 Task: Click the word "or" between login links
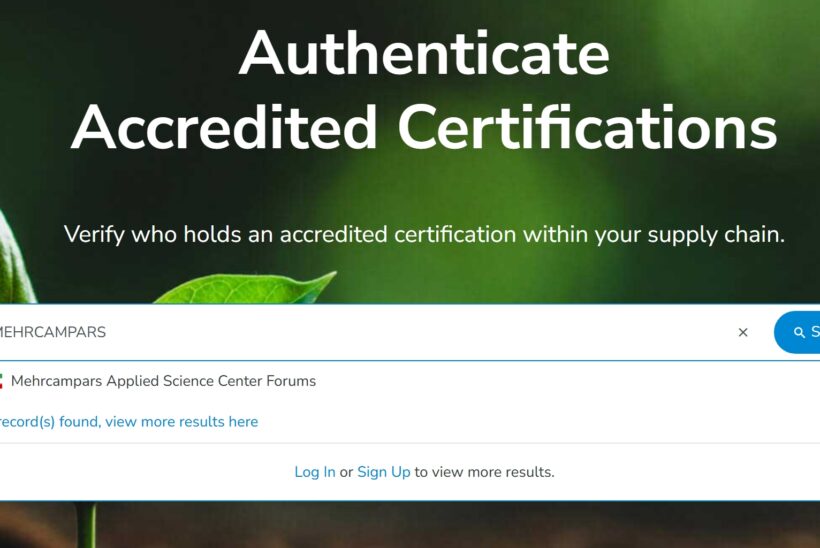346,472
